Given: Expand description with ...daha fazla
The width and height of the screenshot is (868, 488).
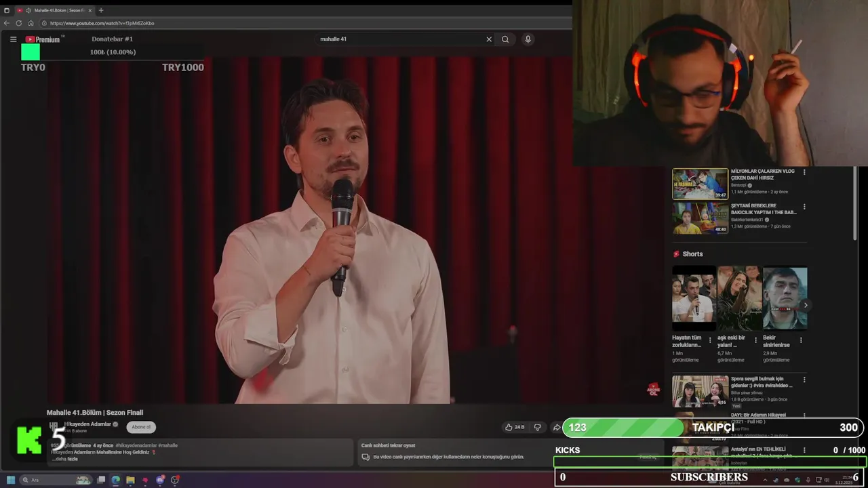Looking at the screenshot, I should click(64, 459).
